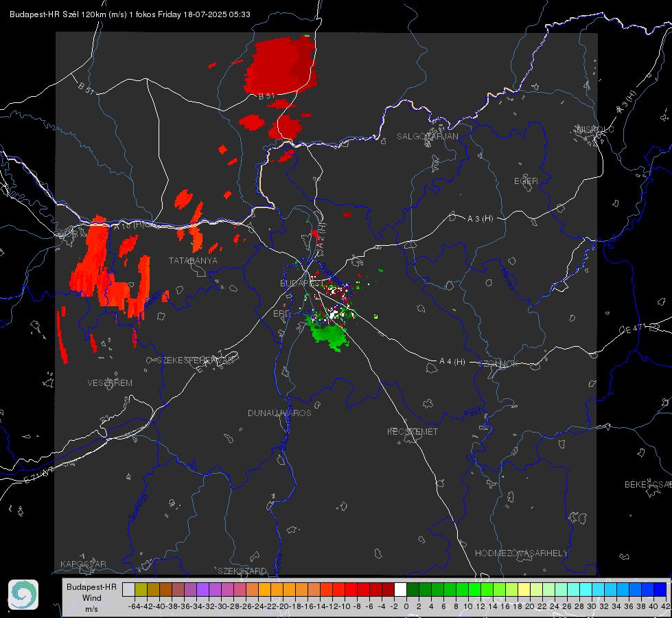
Task: Select the MISKOLC city label
Action: 595,129
